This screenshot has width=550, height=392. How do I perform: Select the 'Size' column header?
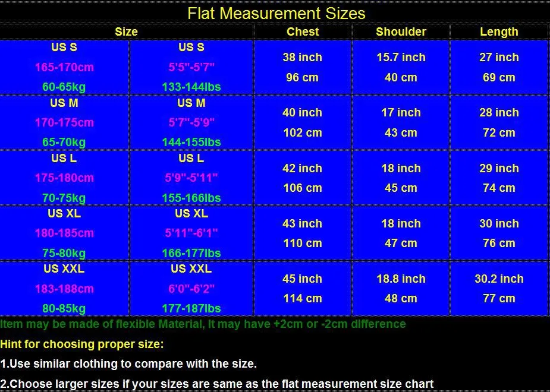(126, 31)
